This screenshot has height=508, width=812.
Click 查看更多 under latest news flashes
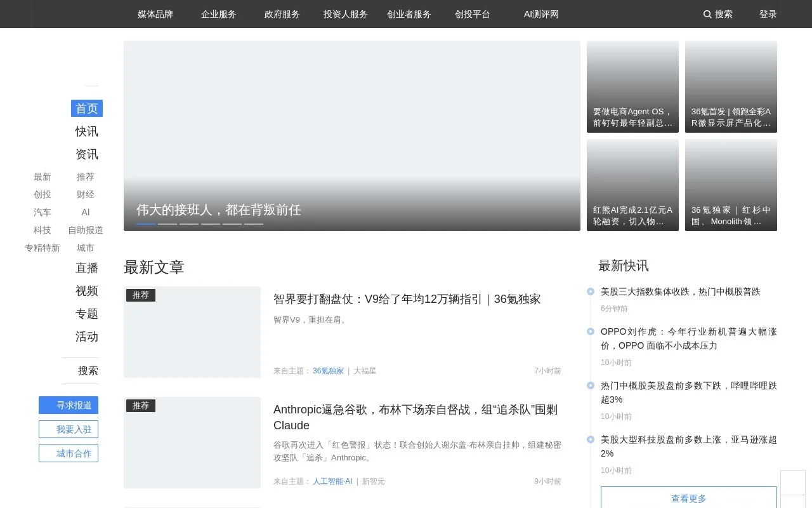pos(688,498)
